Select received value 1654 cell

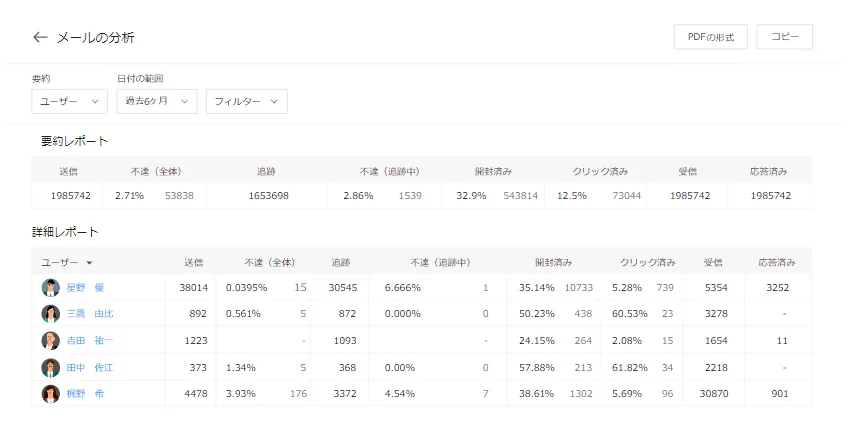point(716,341)
